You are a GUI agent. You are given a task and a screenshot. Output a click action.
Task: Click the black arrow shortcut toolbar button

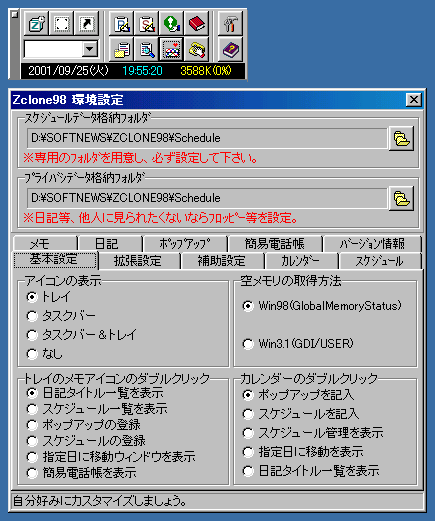point(87,23)
